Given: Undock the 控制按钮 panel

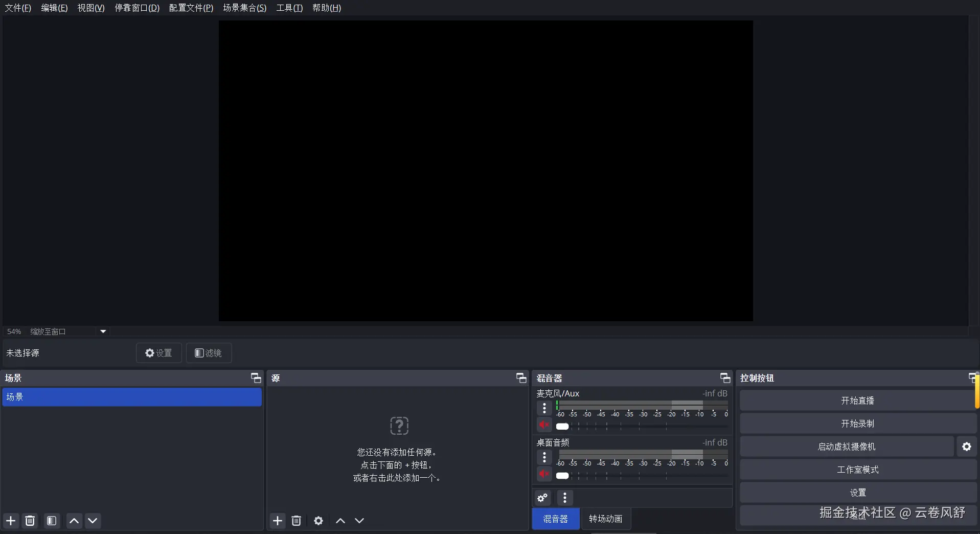Looking at the screenshot, I should [973, 378].
